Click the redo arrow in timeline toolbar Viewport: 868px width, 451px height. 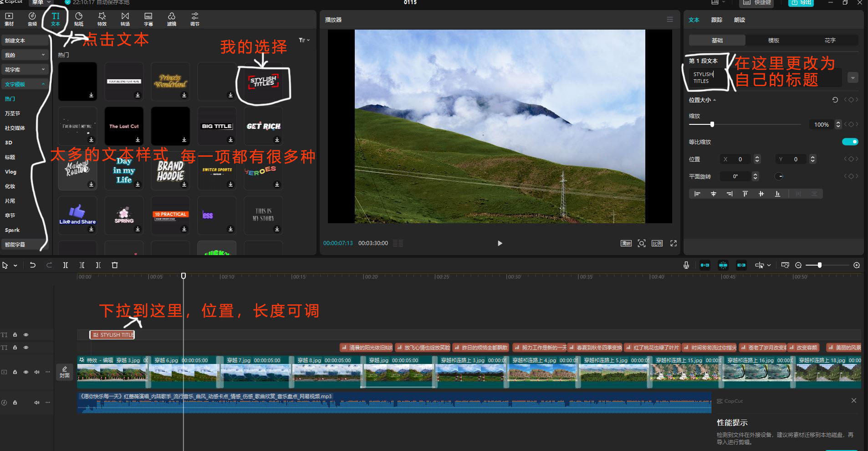pyautogui.click(x=49, y=265)
